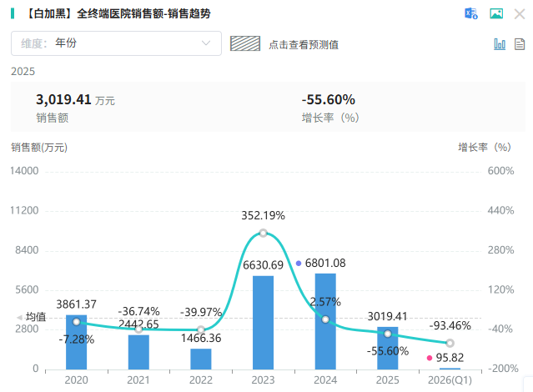Click the pink dot beside 95.82
Image resolution: width=533 pixels, height=392 pixels.
[x=430, y=358]
